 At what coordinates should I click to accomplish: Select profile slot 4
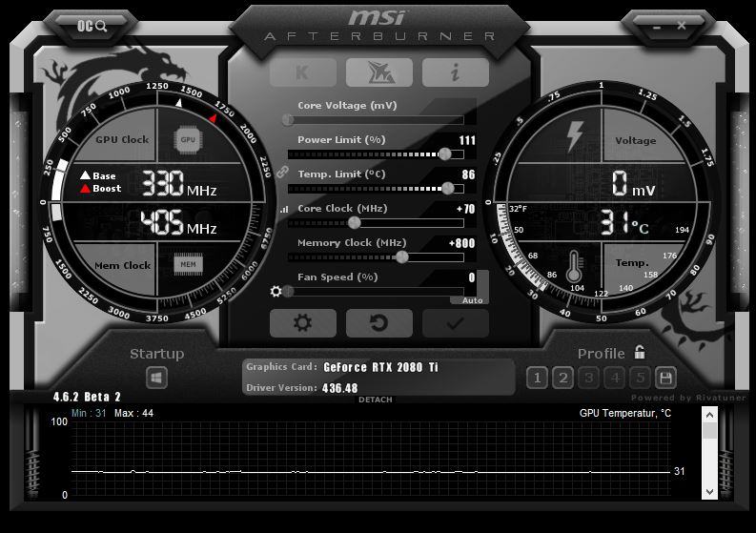tap(615, 378)
